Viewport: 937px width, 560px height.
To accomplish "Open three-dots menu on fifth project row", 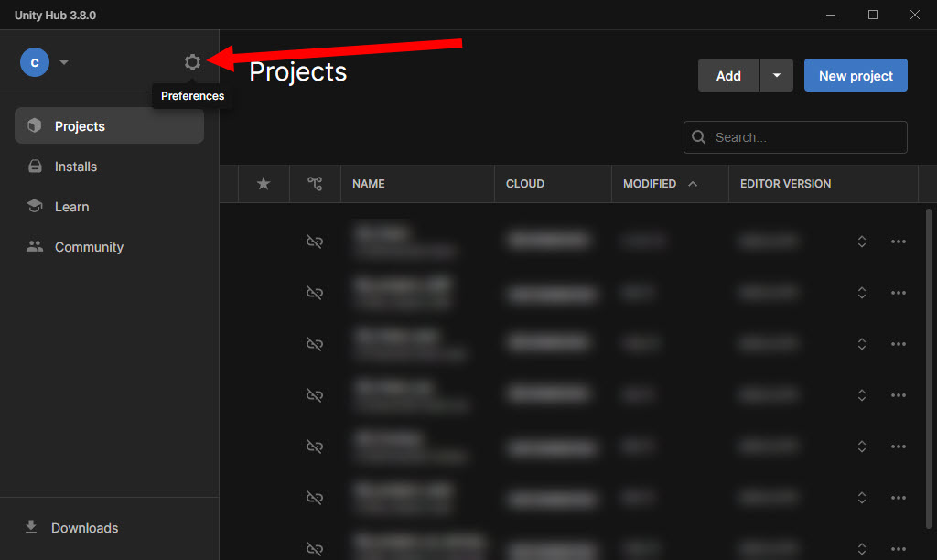I will pos(899,447).
